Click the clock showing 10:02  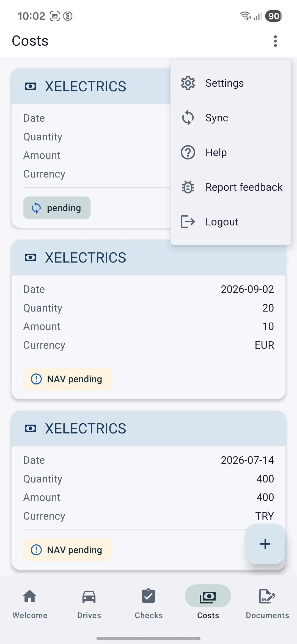point(31,16)
